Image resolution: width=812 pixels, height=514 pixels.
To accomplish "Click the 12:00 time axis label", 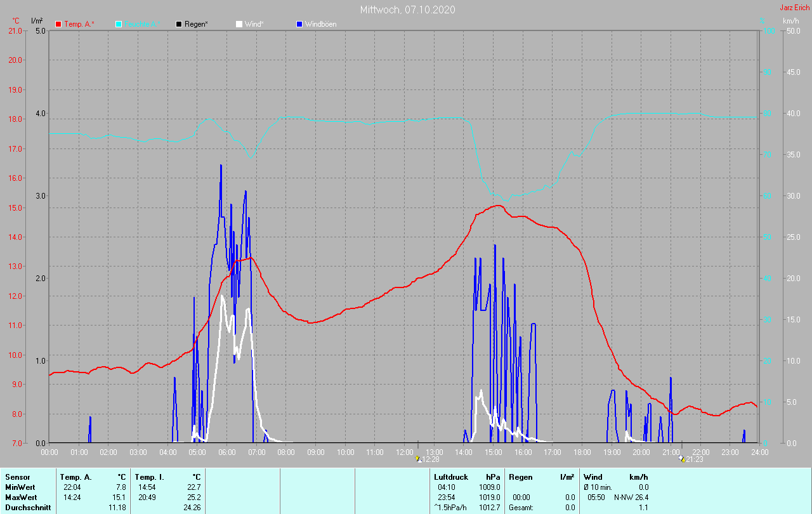I will point(404,452).
